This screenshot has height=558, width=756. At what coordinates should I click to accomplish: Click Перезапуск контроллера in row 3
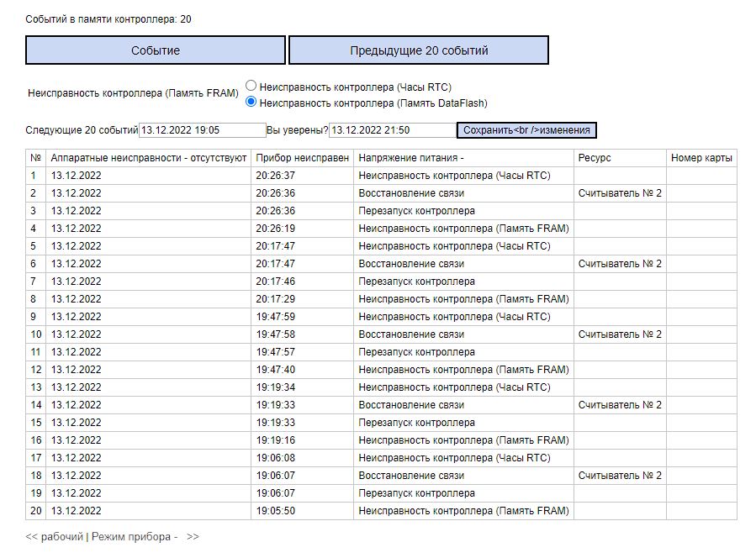coord(416,211)
